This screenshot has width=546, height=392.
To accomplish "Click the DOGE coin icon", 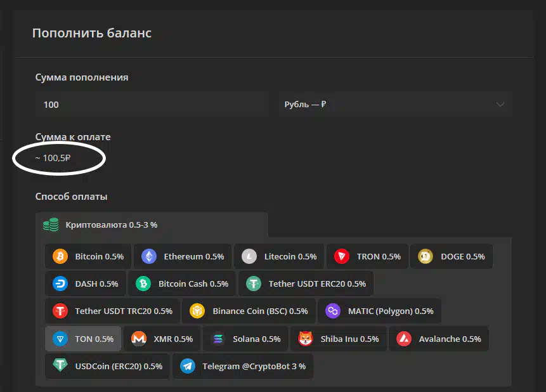I will (x=426, y=257).
